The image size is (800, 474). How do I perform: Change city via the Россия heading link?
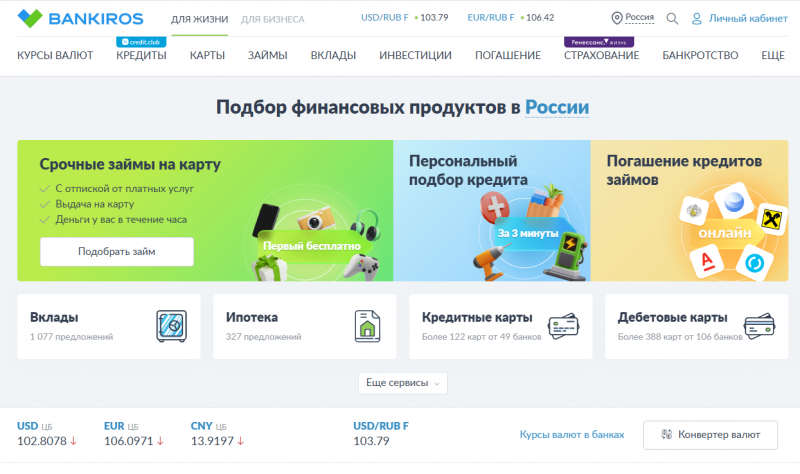click(x=557, y=108)
